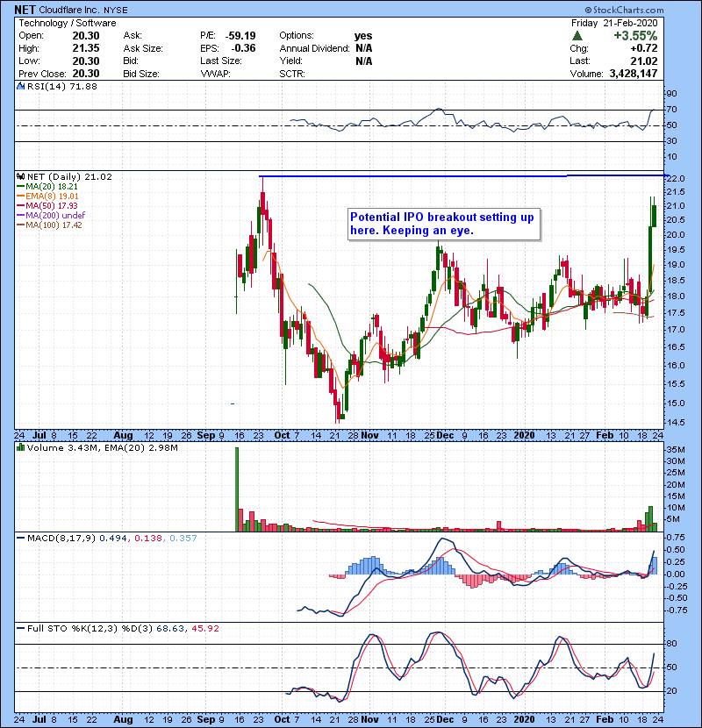Screen dimensions: 702x728
Task: Click the +3.55% percent change value
Action: click(635, 36)
